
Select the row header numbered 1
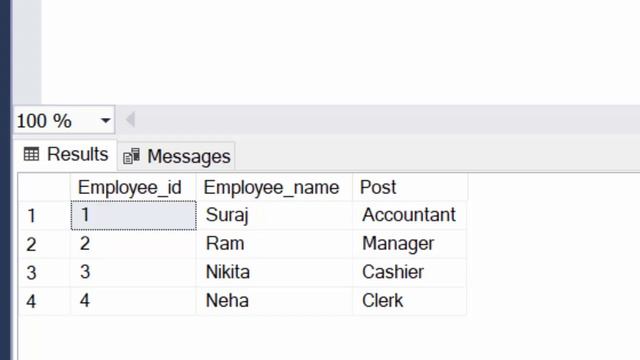coord(44,216)
